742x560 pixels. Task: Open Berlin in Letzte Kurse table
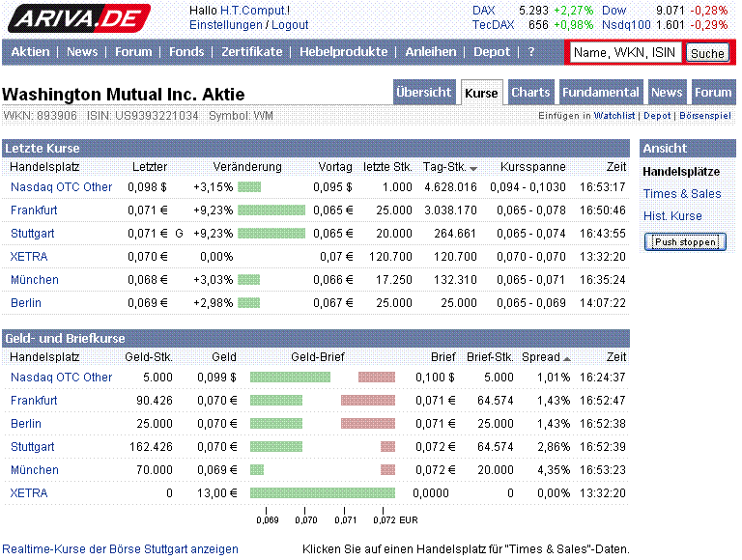[x=26, y=303]
